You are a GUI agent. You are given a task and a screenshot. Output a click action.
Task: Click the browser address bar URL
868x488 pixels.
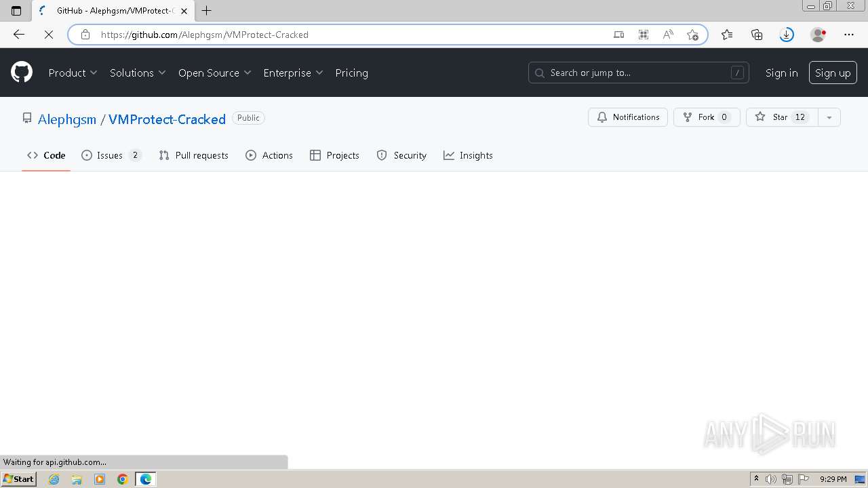tap(205, 35)
